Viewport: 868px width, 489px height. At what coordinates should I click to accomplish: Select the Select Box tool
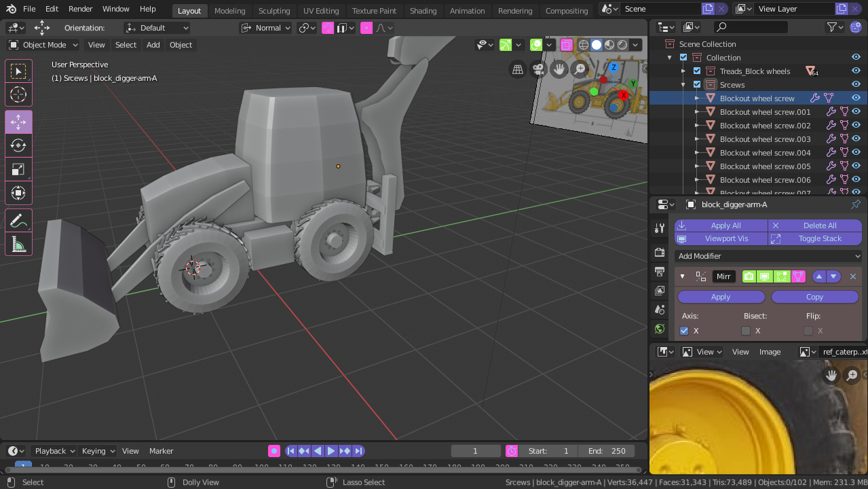point(18,71)
